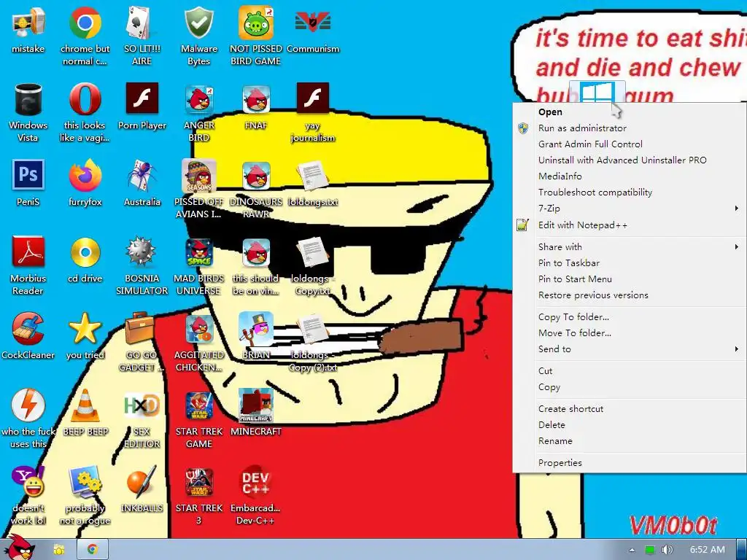Click the Chrome taskbar button
The image size is (747, 560).
tap(93, 550)
